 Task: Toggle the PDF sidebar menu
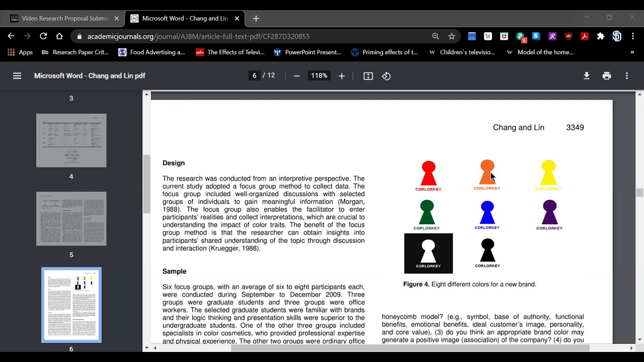(17, 76)
